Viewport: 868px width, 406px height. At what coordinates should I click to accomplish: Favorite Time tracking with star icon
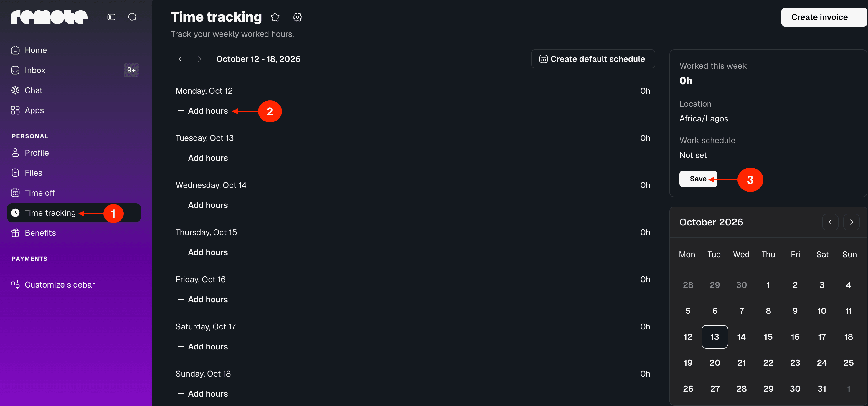(x=275, y=17)
